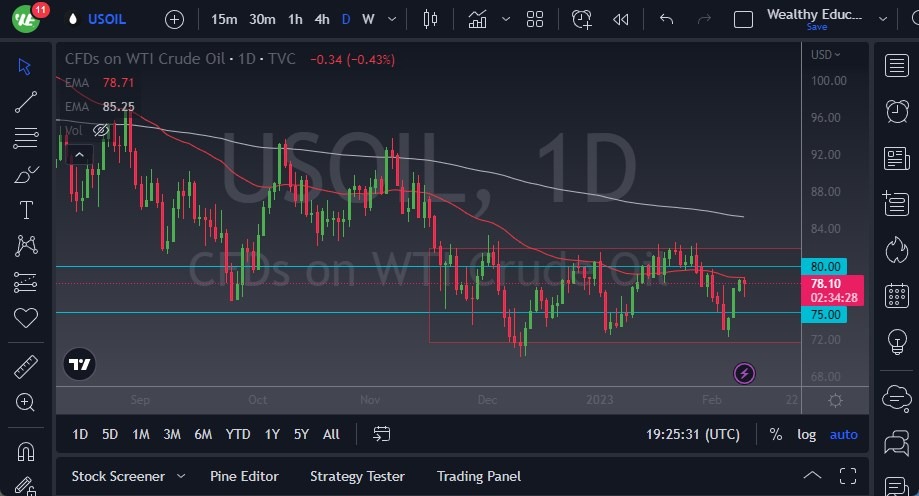Toggle the log scale option

[x=806, y=434]
